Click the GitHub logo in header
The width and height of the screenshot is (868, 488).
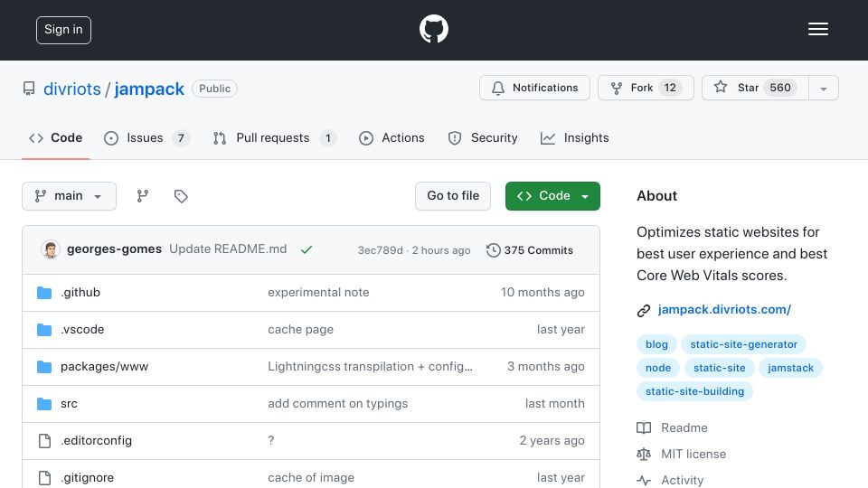[x=433, y=29]
